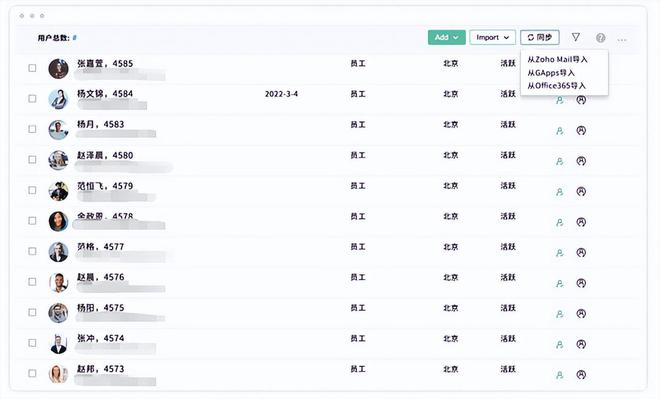Tick the checkbox for 杨阳 4575

coord(32,312)
